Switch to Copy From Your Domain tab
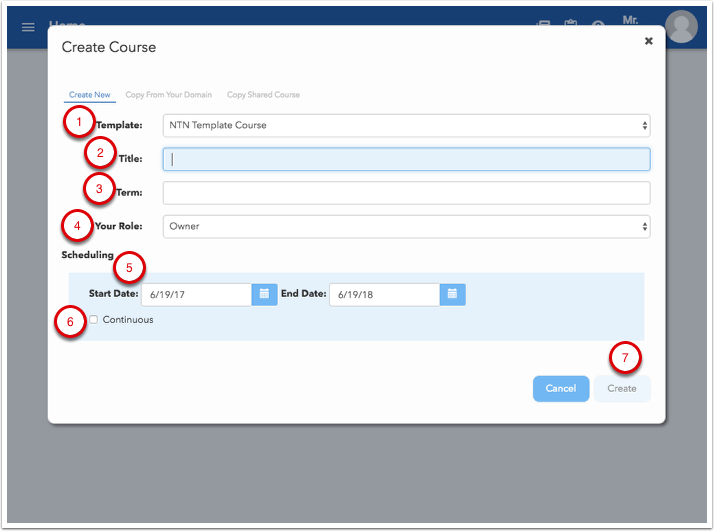714x531 pixels. tap(168, 95)
